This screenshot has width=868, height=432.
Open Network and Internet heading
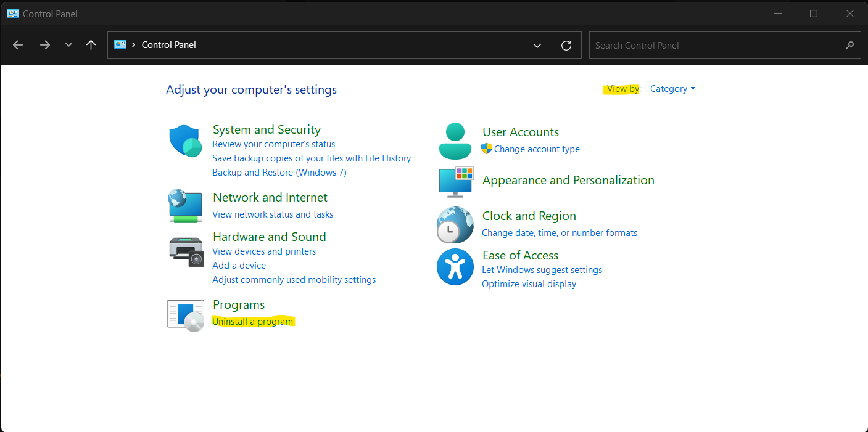(270, 197)
